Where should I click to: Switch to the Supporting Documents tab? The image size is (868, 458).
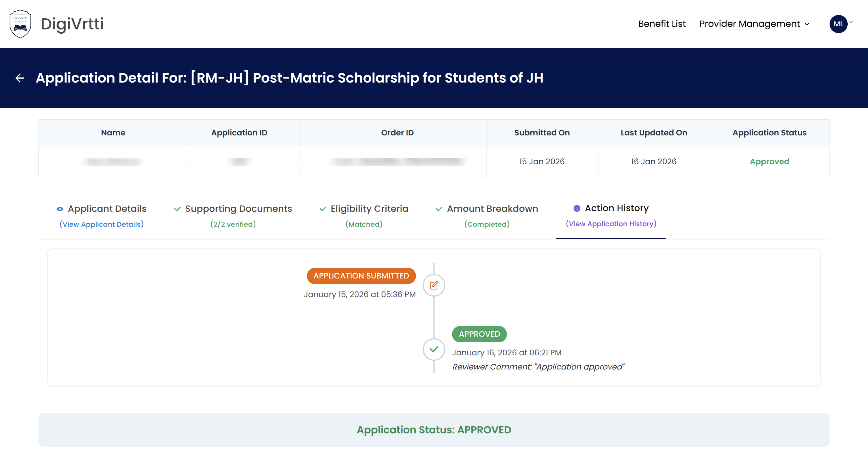point(238,209)
